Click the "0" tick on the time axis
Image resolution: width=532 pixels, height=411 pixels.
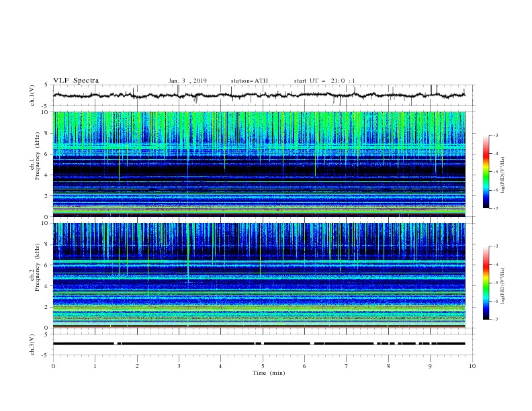coord(53,366)
